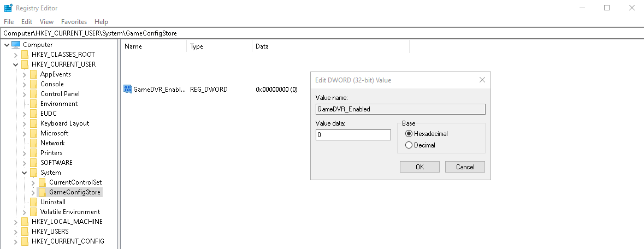This screenshot has width=644, height=249.
Task: Click the SOFTWARE folder icon
Action: coord(33,163)
